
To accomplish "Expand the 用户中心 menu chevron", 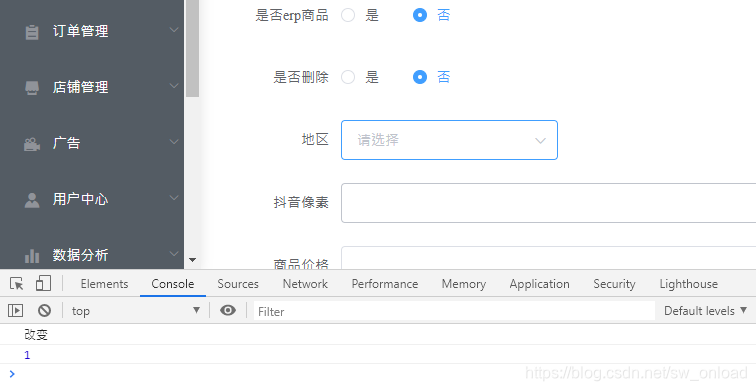I will tap(174, 198).
